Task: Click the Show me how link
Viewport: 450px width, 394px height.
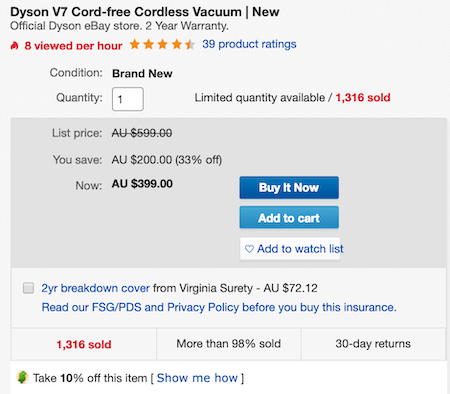Action: click(x=197, y=378)
